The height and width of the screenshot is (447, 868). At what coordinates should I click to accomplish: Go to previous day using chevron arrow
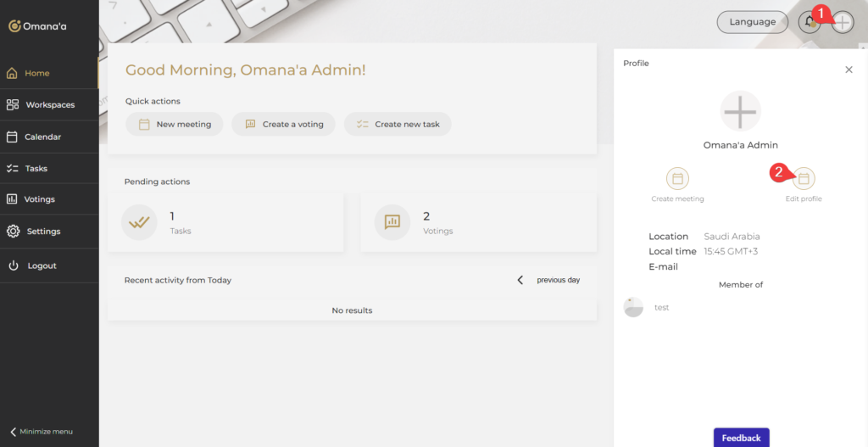click(x=520, y=280)
